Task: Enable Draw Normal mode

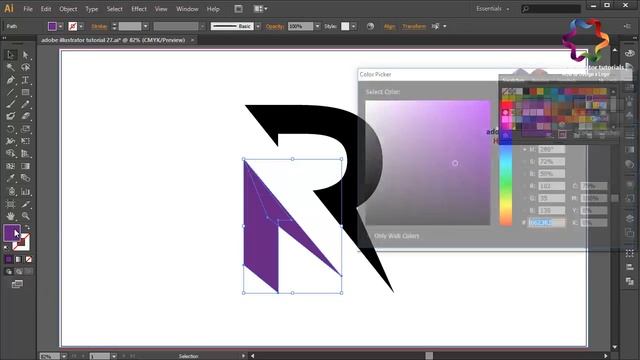Action: pyautogui.click(x=9, y=271)
